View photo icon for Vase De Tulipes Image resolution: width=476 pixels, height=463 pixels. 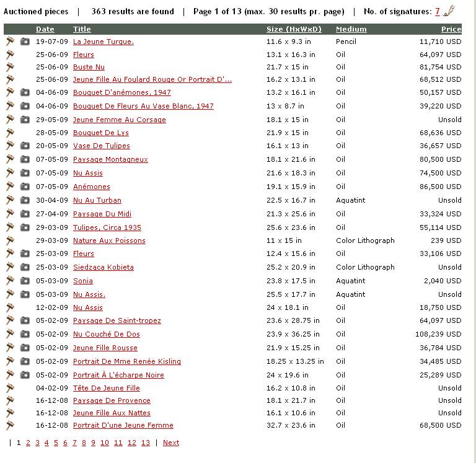click(25, 146)
